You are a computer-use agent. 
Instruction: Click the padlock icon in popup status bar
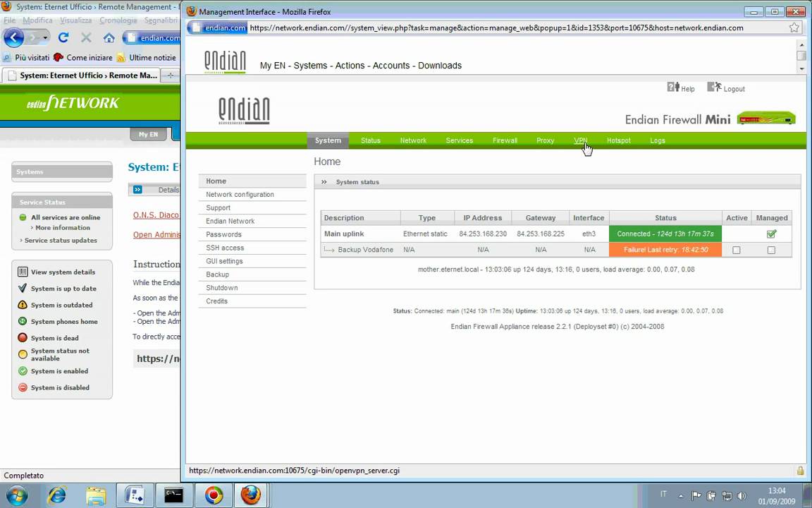(801, 470)
